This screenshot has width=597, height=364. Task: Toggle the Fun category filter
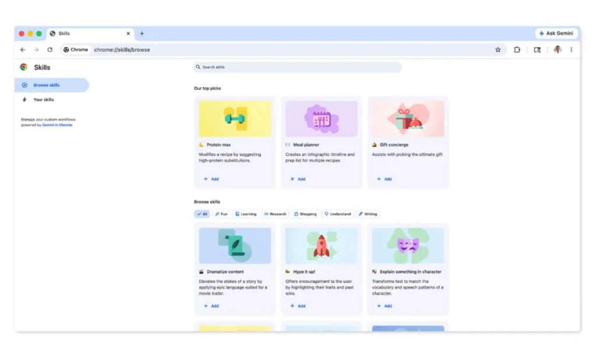pos(222,214)
